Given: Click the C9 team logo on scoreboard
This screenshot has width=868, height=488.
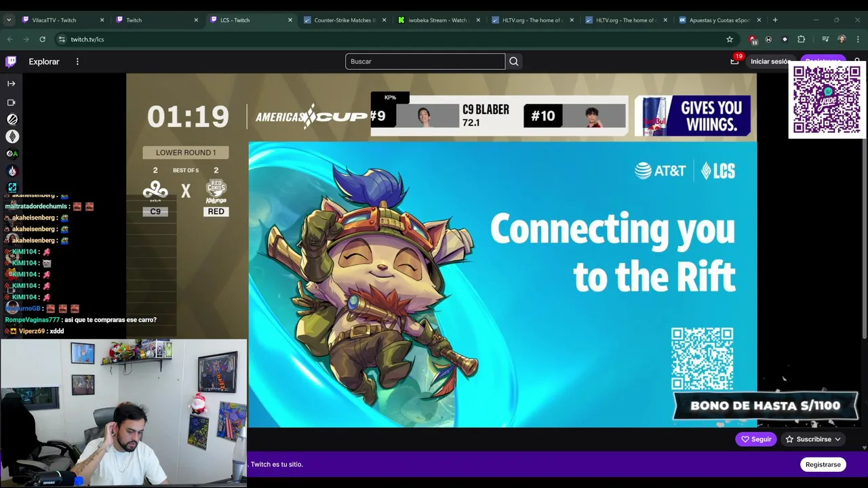Looking at the screenshot, I should point(155,190).
